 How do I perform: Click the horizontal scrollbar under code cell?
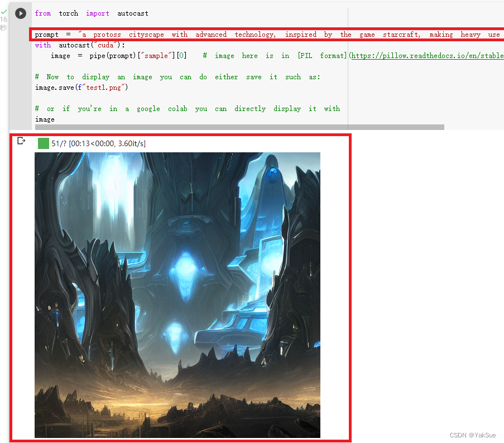[239, 127]
